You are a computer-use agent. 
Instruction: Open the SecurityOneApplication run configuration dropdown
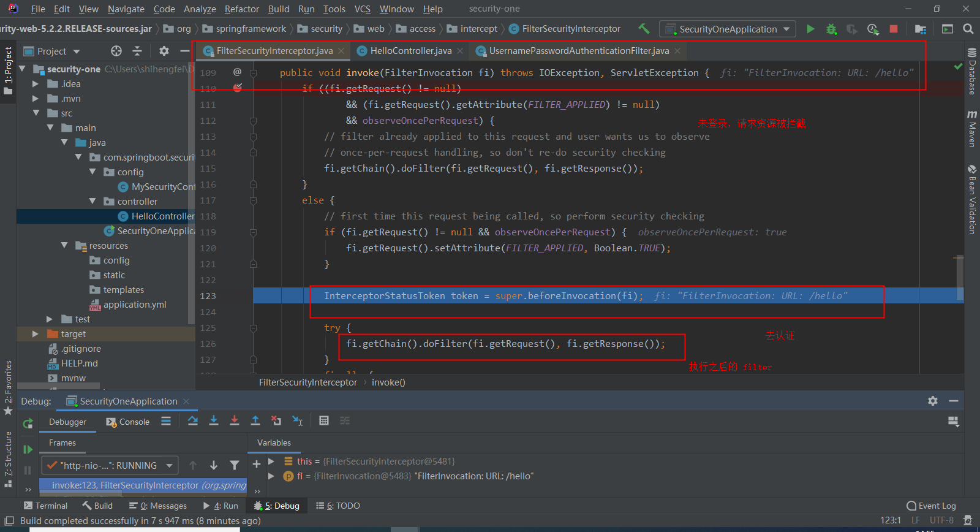(728, 29)
